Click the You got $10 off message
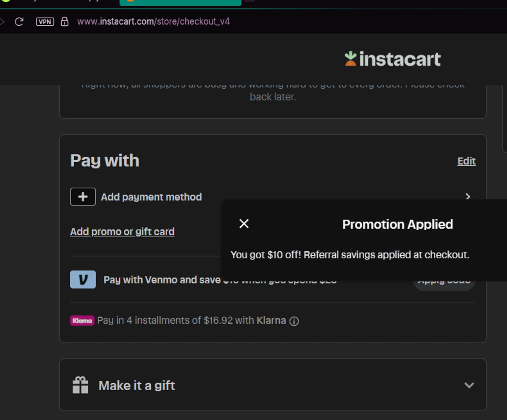 [350, 255]
